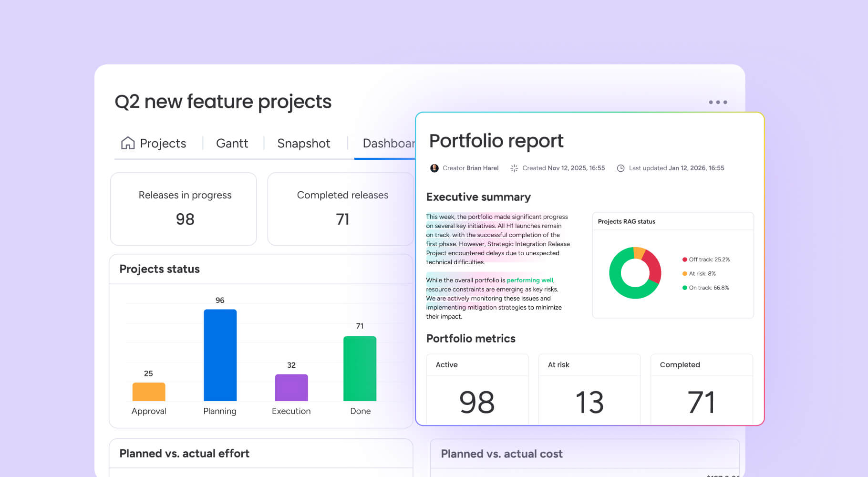
Task: Open the Completed releases widget
Action: (341, 209)
